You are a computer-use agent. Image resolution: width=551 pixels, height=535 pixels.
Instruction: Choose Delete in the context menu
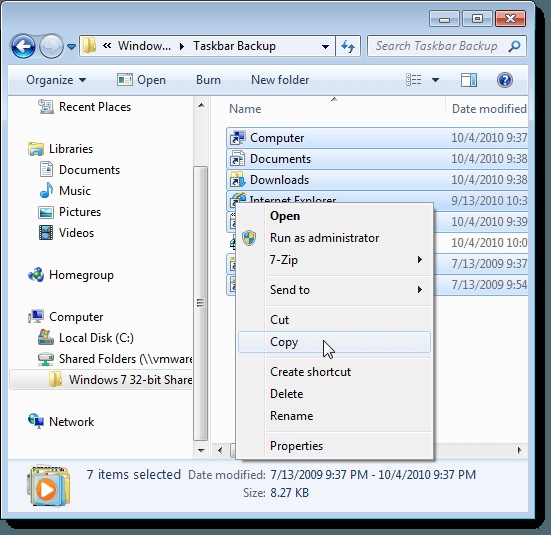334,394
